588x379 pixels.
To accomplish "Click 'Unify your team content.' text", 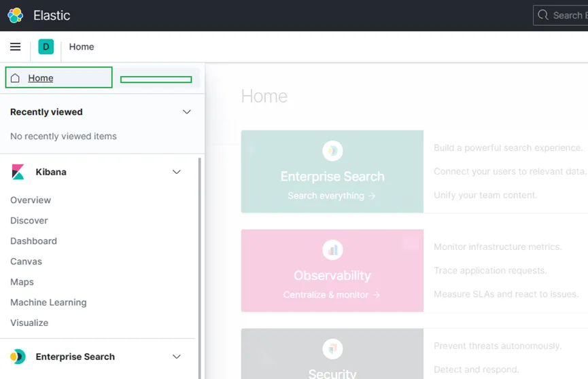I will click(485, 195).
